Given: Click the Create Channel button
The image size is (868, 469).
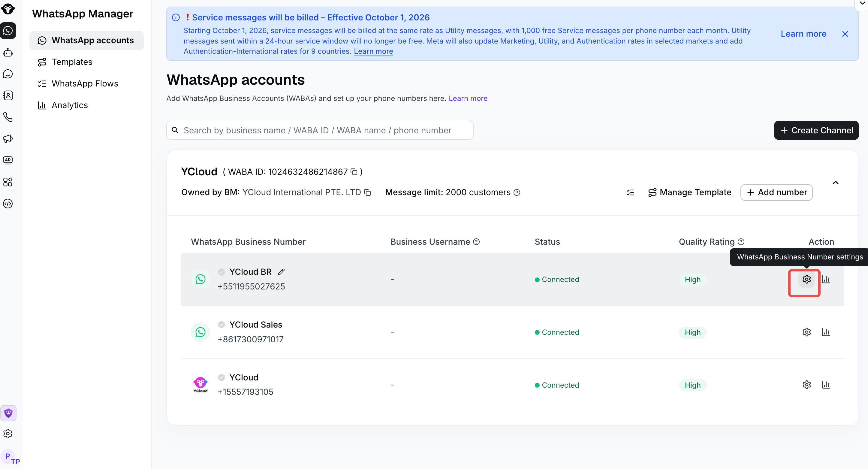Looking at the screenshot, I should click(x=816, y=131).
